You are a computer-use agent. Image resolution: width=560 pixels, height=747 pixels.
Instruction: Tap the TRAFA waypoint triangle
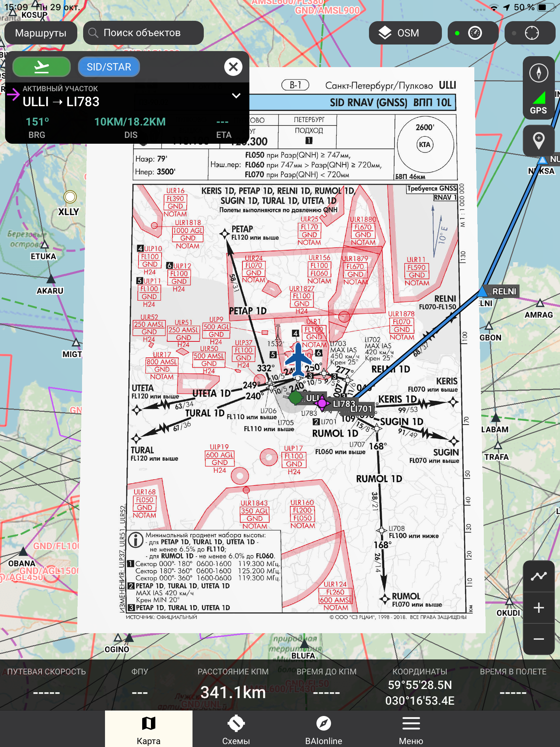498,445
